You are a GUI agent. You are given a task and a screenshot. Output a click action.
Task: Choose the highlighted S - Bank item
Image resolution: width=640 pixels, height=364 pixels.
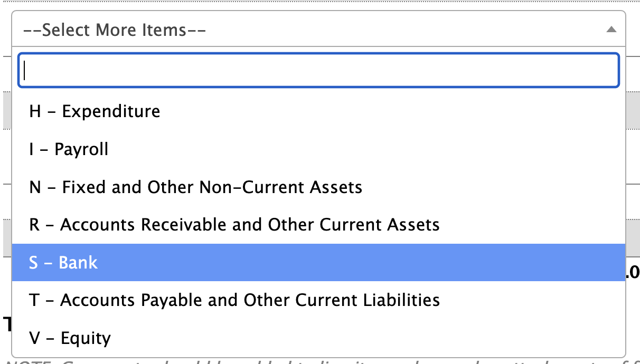318,263
